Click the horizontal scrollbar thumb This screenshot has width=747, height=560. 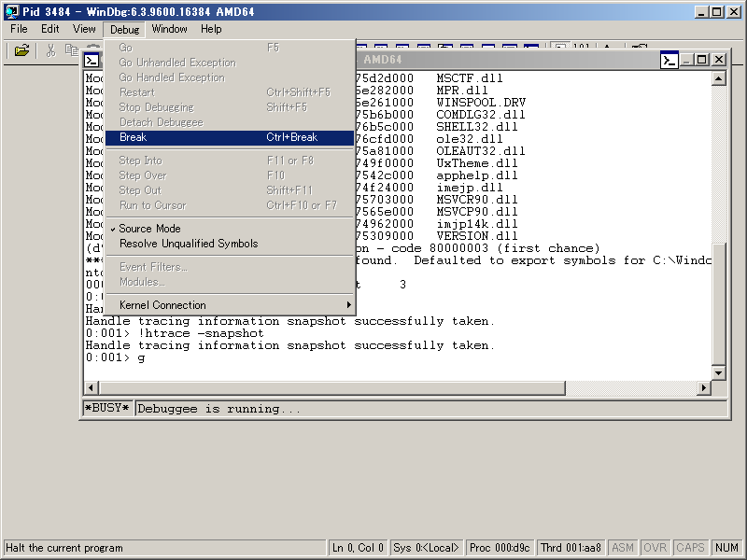point(331,388)
